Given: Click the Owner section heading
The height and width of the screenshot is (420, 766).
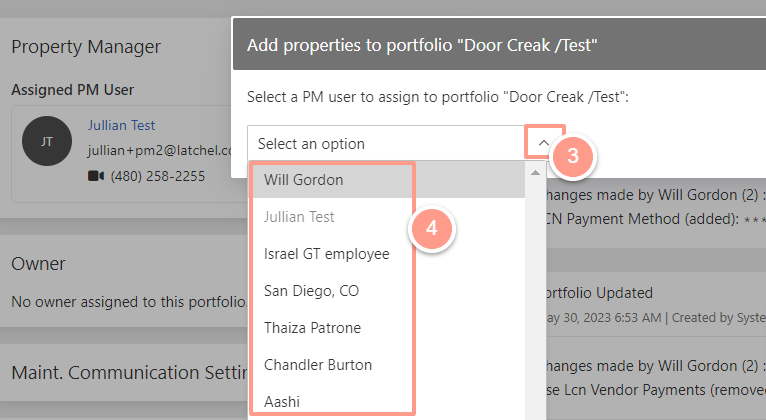Looking at the screenshot, I should pyautogui.click(x=38, y=264).
